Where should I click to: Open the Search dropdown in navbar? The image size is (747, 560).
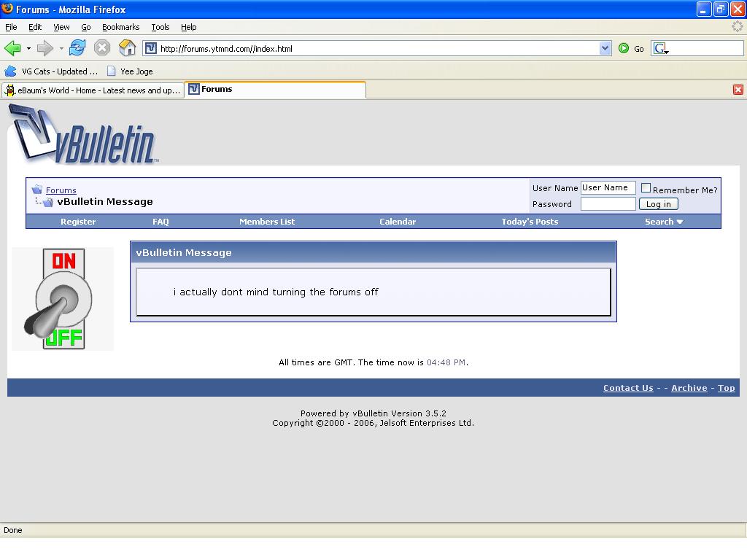point(664,222)
